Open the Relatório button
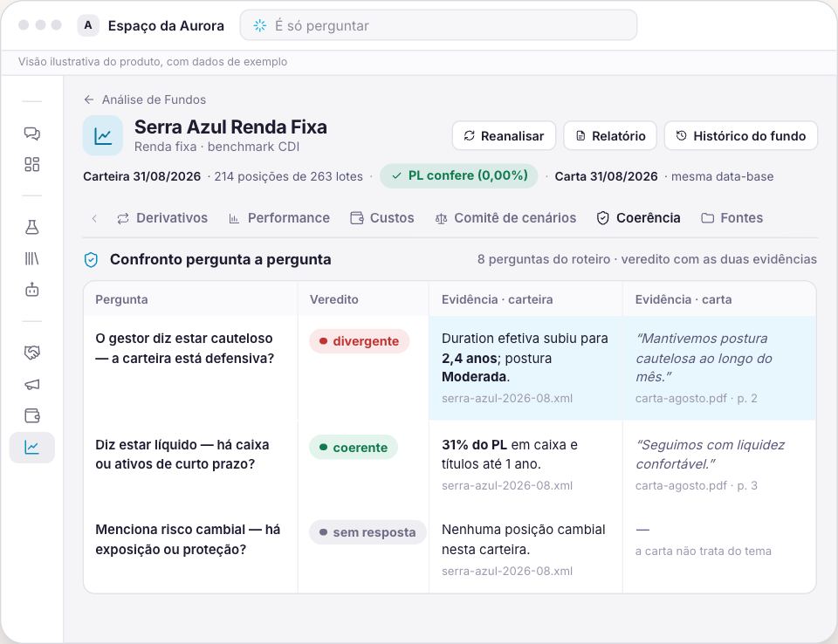 point(610,136)
